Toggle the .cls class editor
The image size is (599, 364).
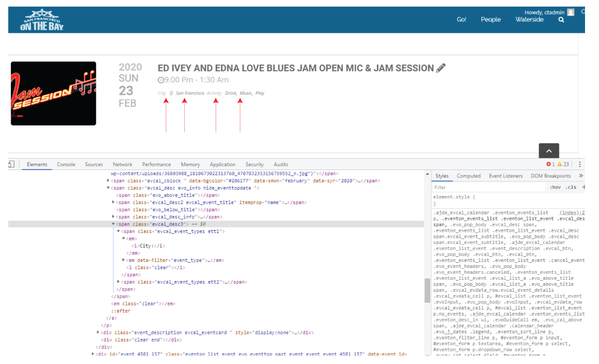571,187
